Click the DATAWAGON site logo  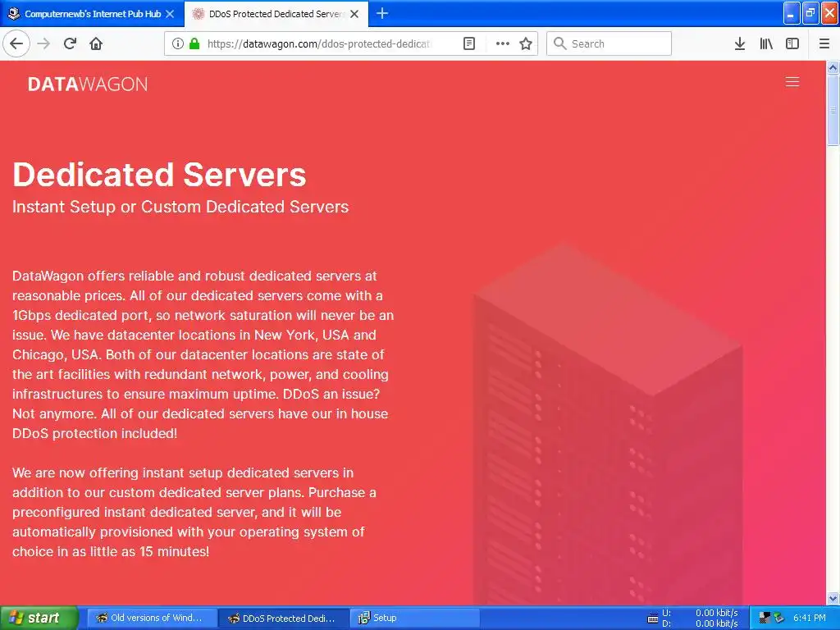pos(87,84)
